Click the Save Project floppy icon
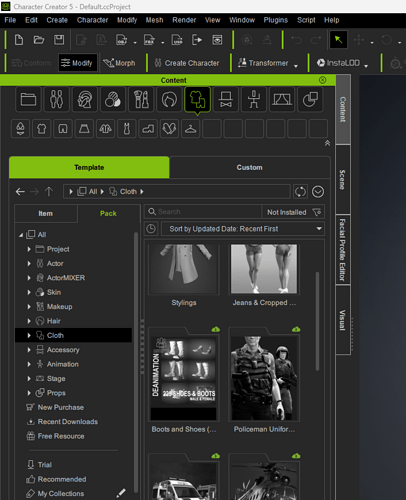The width and height of the screenshot is (406, 500). tap(59, 40)
